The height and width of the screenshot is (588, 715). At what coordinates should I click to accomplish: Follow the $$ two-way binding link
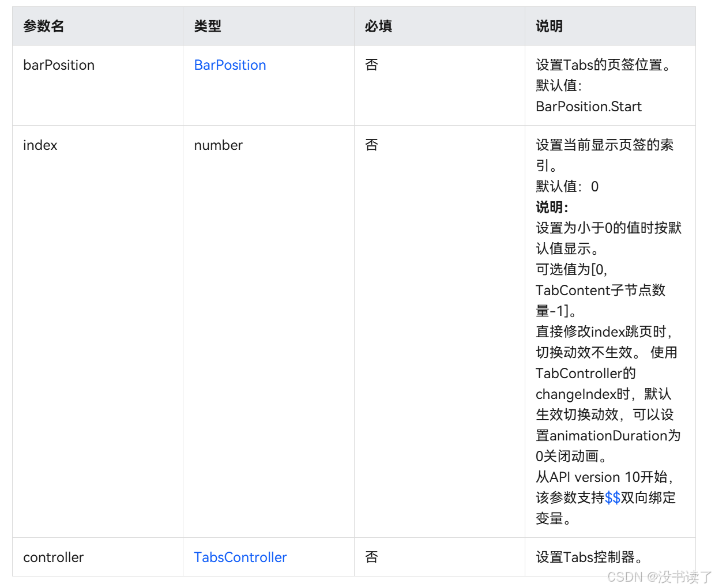tap(612, 497)
